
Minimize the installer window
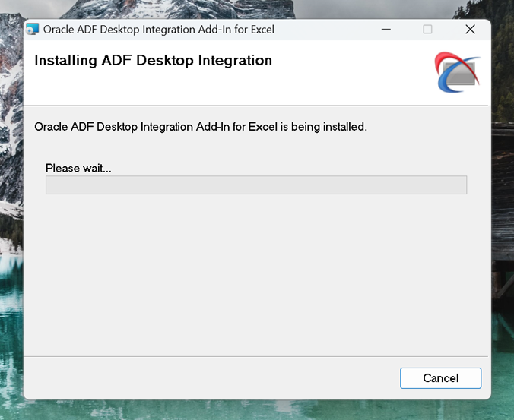coord(385,30)
